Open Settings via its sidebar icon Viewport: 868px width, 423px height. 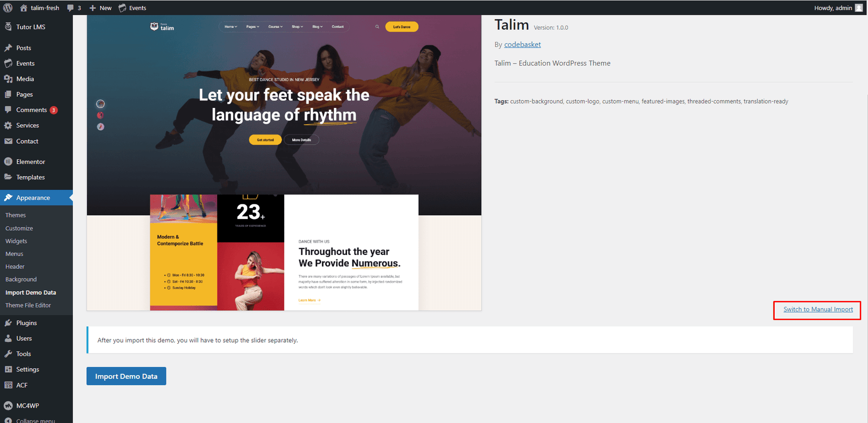[8, 369]
